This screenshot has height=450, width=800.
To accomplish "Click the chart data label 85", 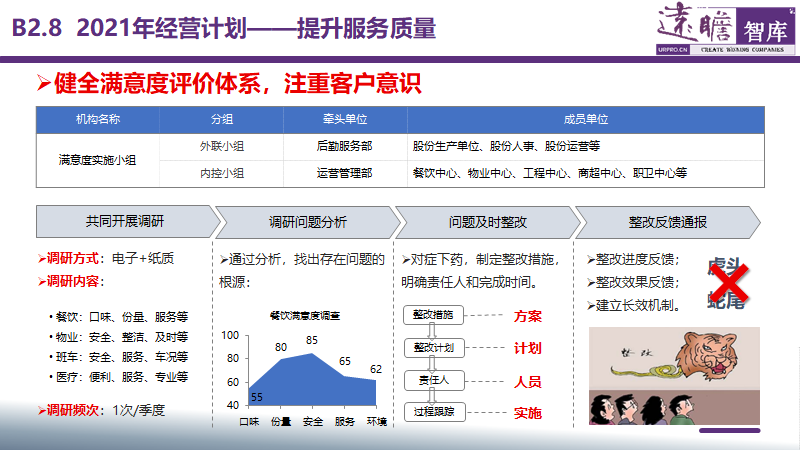I will point(312,340).
